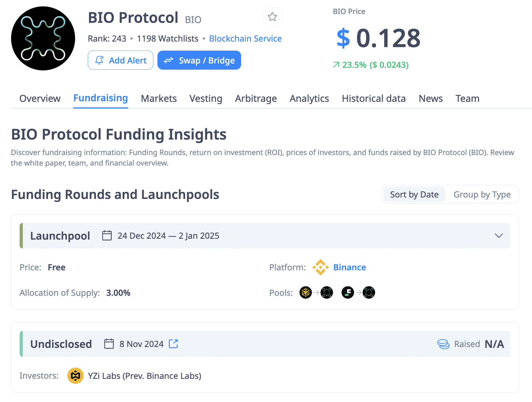Viewport: 532px width, 402px height.
Task: Click calendar icon in Undisclosed row
Action: 109,344
